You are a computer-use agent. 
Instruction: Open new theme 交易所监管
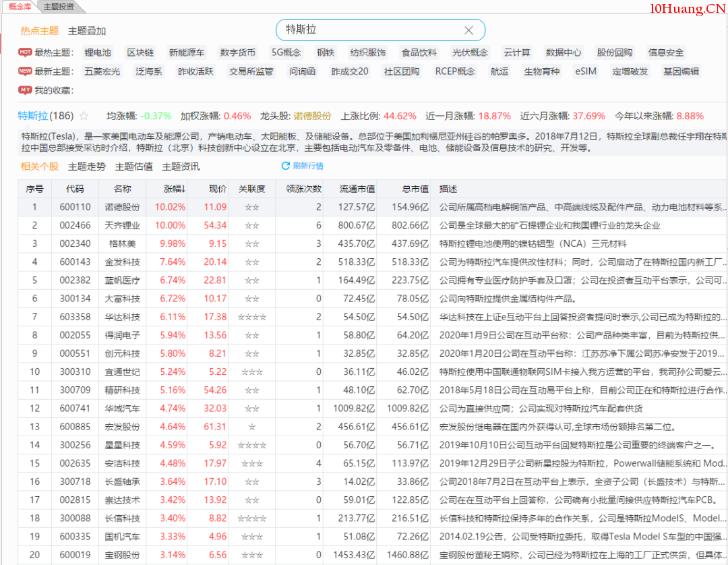point(251,71)
